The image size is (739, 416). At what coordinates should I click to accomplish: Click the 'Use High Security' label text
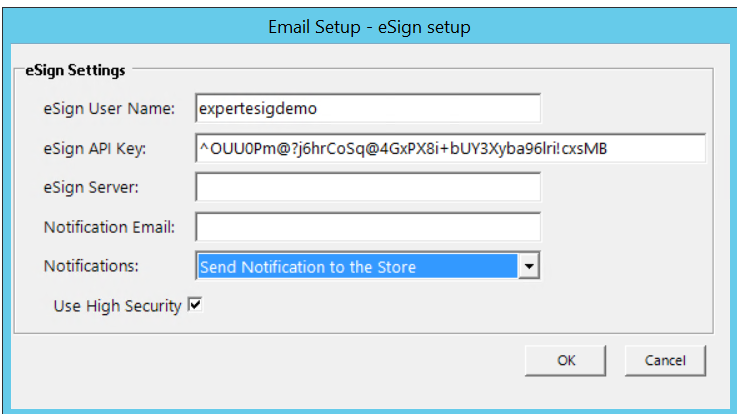coord(117,307)
